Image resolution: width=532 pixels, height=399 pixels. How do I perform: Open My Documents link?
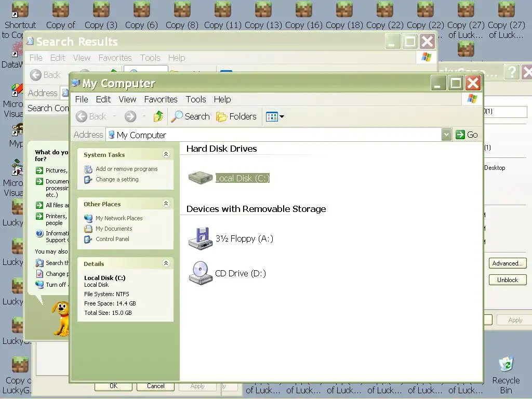114,229
